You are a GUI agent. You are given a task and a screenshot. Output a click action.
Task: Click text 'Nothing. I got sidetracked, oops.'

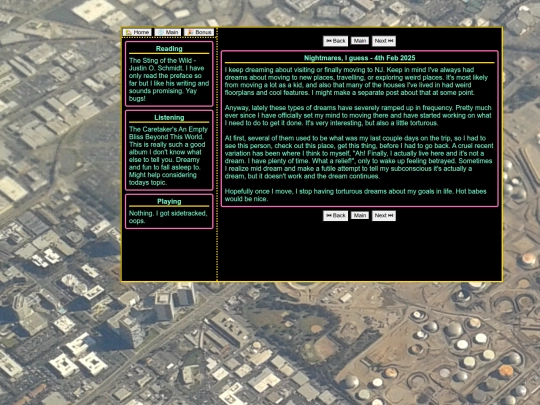coord(168,217)
